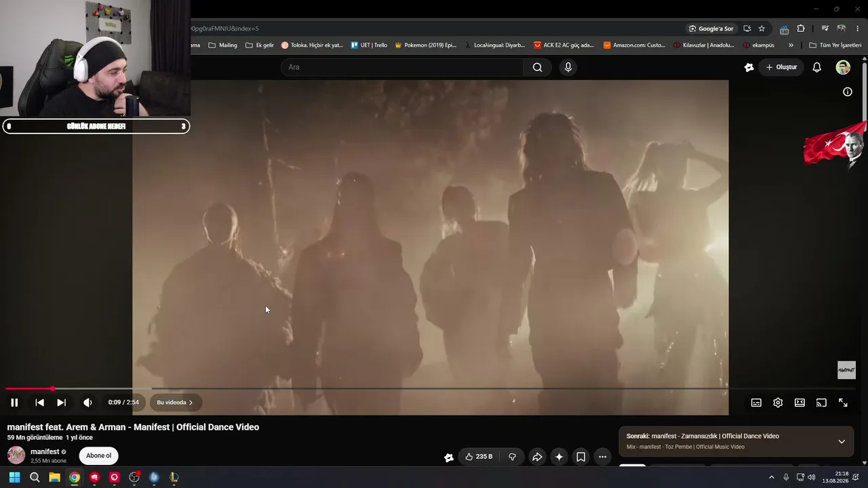
Task: Share the video with the arrow icon
Action: pyautogui.click(x=537, y=457)
